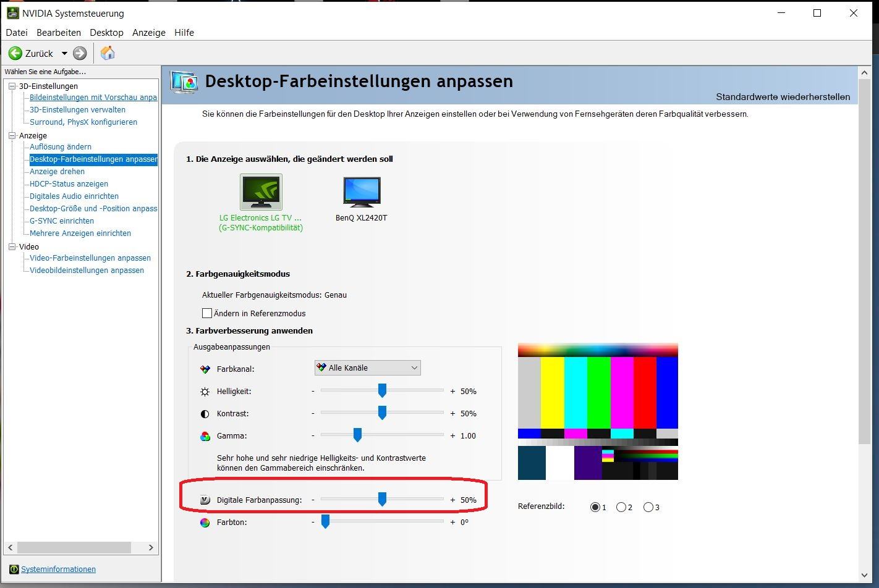Image resolution: width=879 pixels, height=588 pixels.
Task: Open the Zurück history dropdown arrow
Action: point(64,53)
